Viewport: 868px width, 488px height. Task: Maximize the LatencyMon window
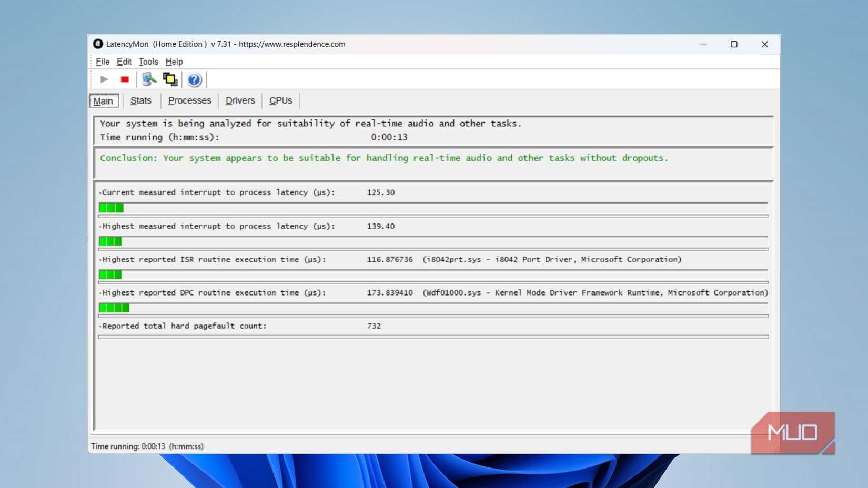click(x=734, y=44)
